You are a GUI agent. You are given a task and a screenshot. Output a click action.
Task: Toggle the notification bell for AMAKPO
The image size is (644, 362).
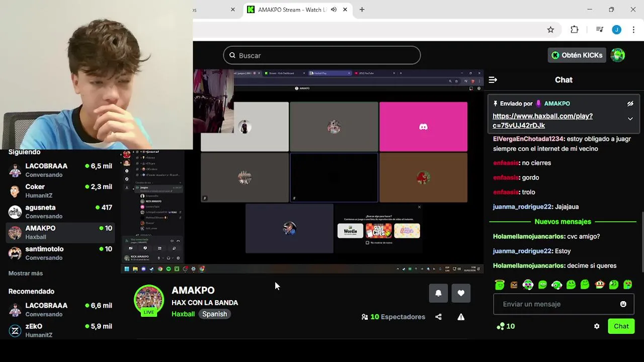[x=438, y=293]
